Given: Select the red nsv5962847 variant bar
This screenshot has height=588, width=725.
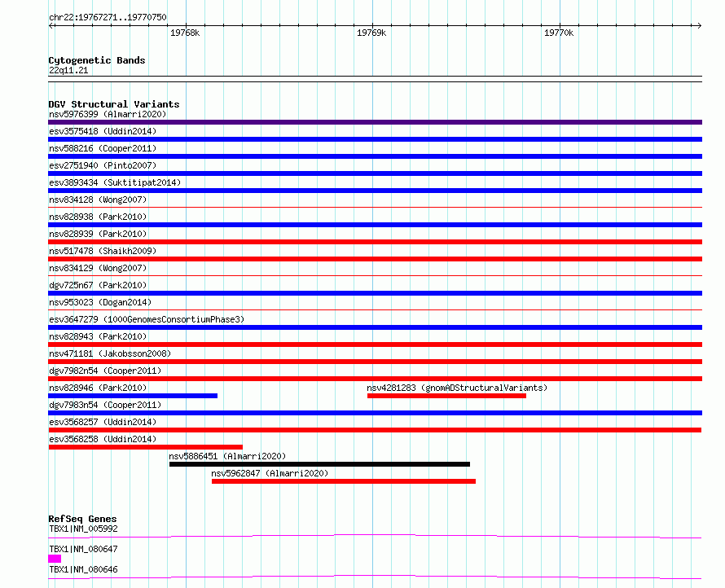Looking at the screenshot, I should tap(343, 481).
